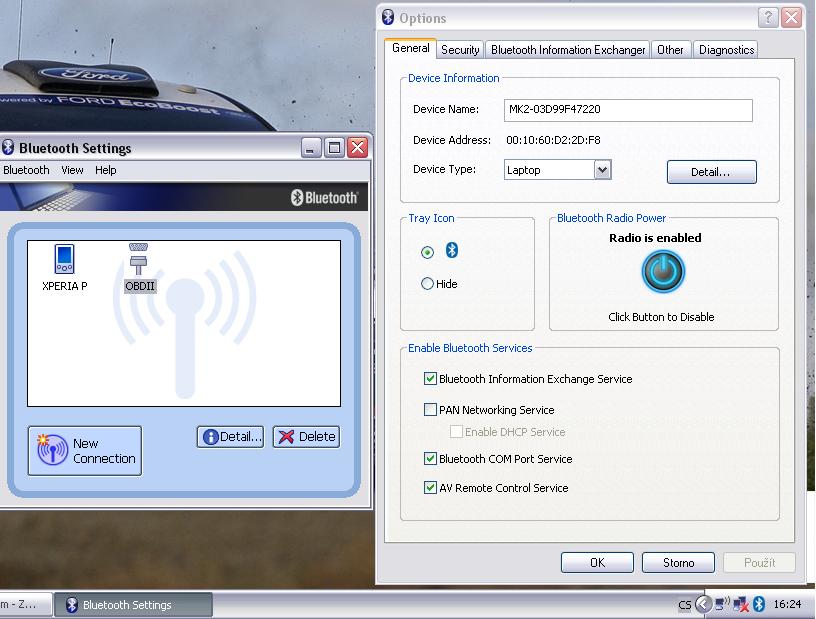Select the XPERIA P phone device icon
Viewport: 816px width, 619px height.
pyautogui.click(x=64, y=259)
